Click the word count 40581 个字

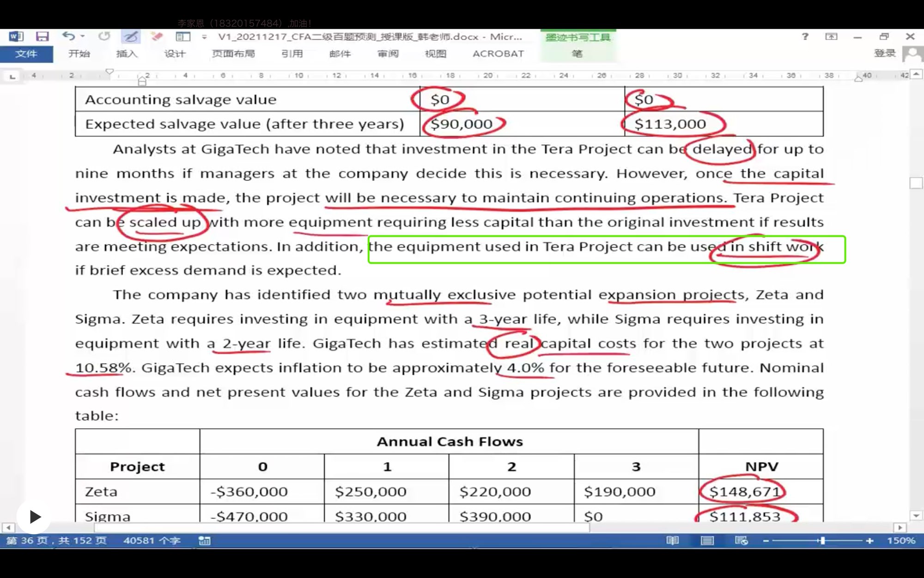coord(152,541)
